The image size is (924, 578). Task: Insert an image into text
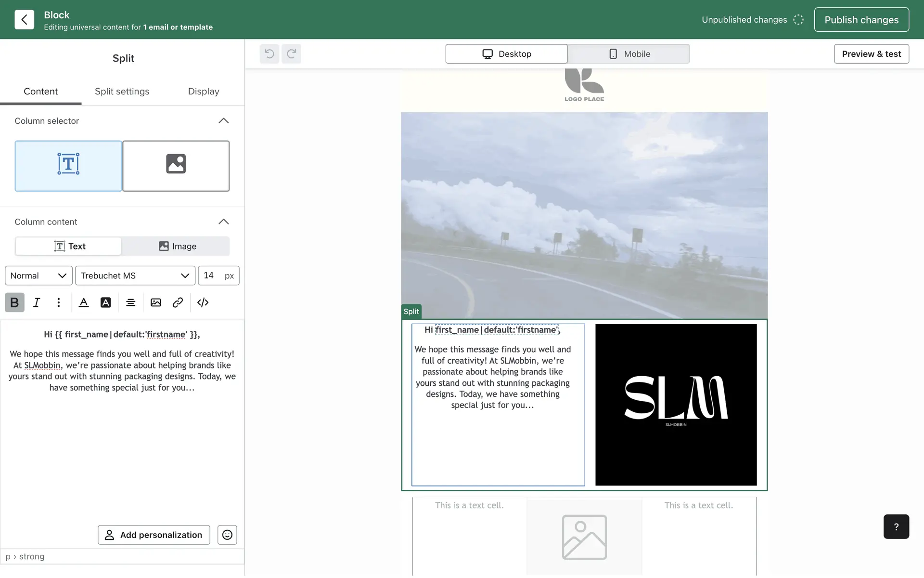(155, 302)
